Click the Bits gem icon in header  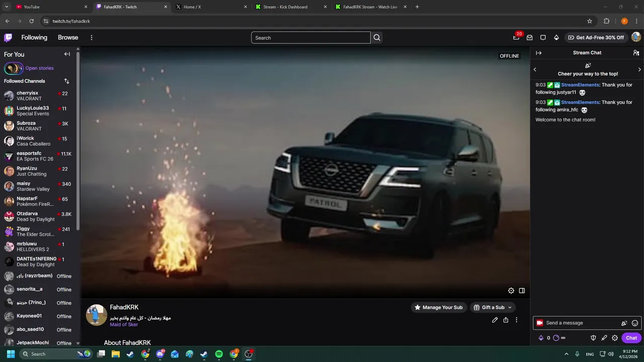(556, 38)
